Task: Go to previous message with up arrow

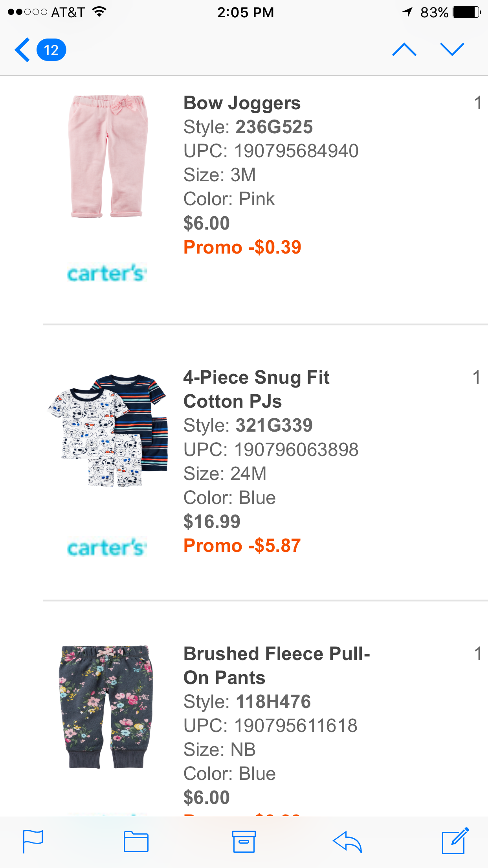Action: tap(404, 50)
